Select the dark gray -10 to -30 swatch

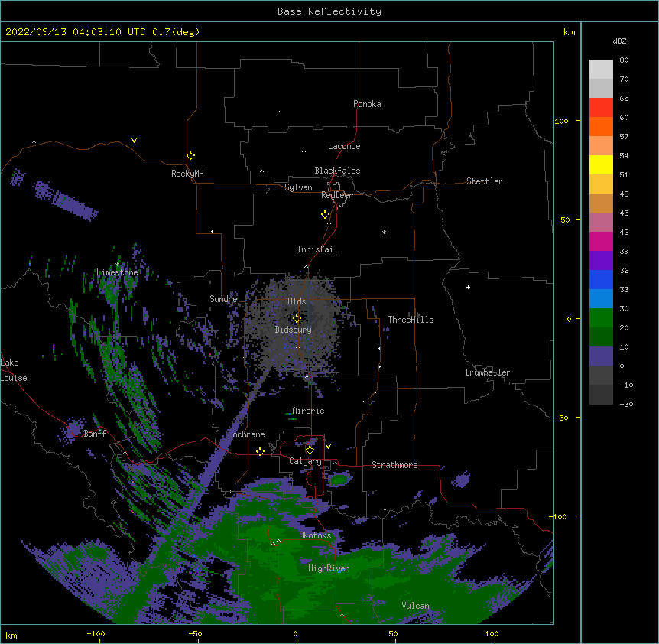click(601, 395)
